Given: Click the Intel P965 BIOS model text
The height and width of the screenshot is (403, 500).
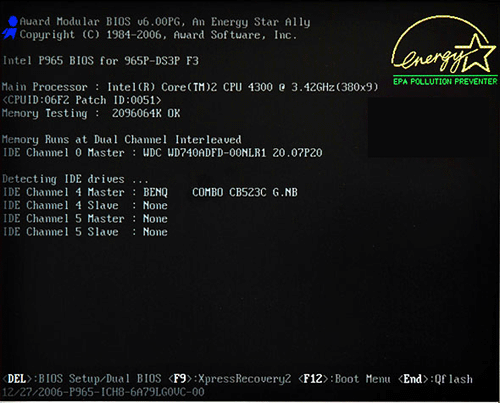Looking at the screenshot, I should click(x=101, y=61).
